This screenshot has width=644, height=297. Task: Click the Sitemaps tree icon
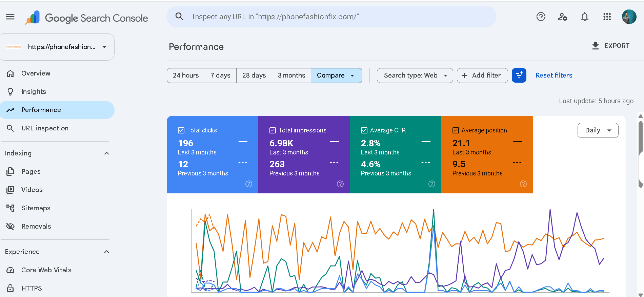(11, 208)
